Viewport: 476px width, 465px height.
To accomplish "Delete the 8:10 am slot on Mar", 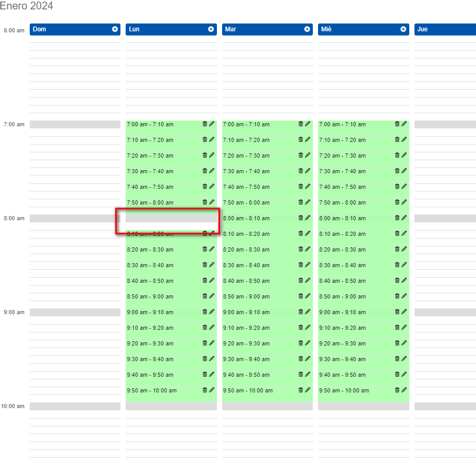I will (301, 233).
